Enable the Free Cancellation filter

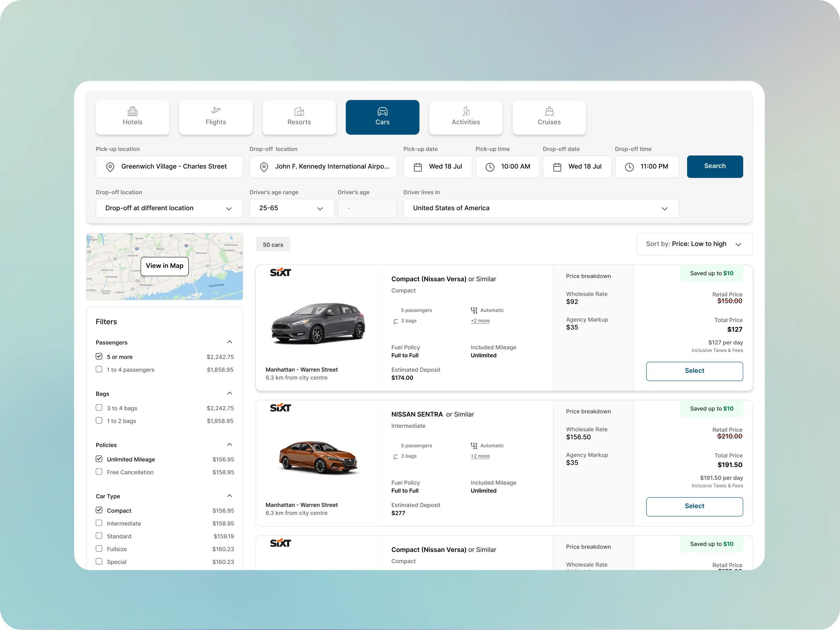pos(99,472)
